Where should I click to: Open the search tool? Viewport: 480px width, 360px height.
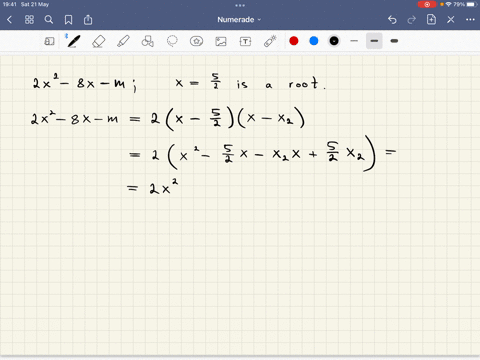pyautogui.click(x=49, y=20)
